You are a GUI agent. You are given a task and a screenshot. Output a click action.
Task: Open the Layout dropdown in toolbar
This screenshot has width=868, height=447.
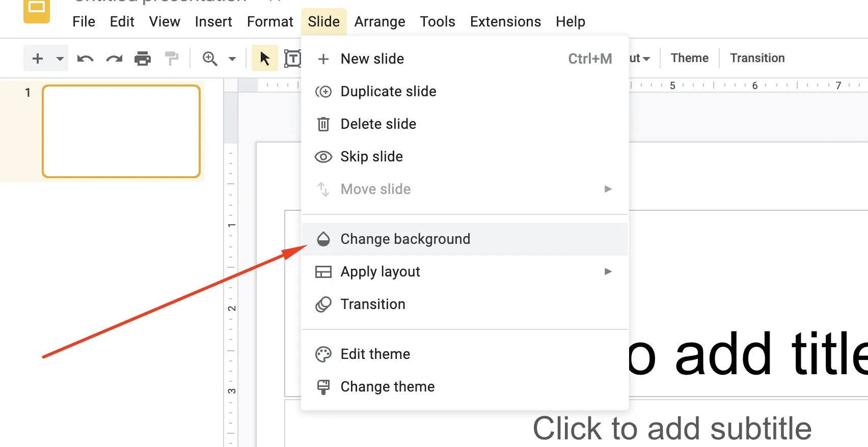pos(640,58)
